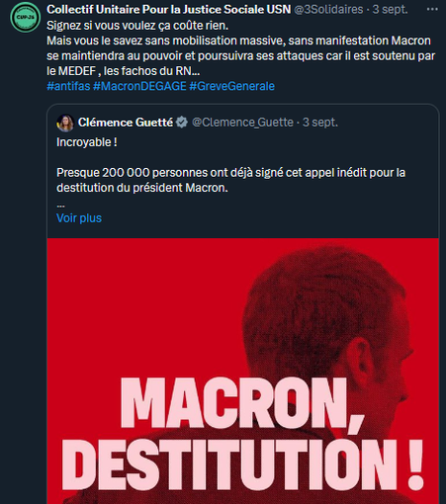The height and width of the screenshot is (504, 446).
Task: Open the #antifas hashtag
Action: pyautogui.click(x=68, y=86)
